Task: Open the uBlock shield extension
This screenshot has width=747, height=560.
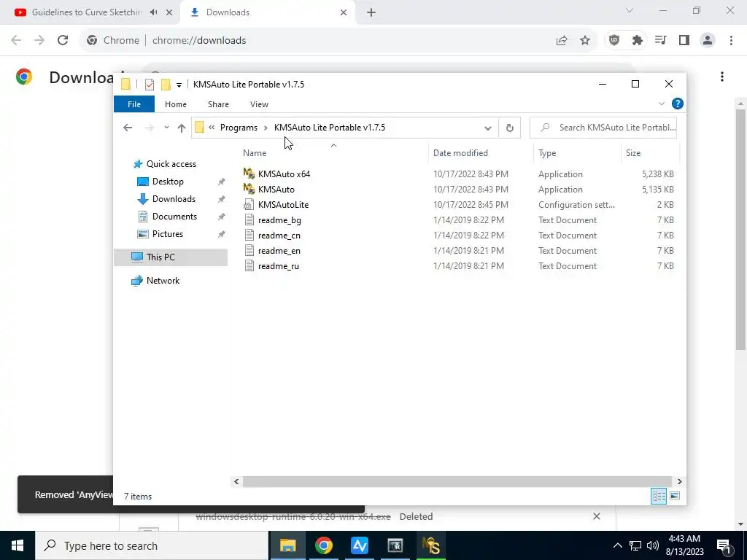Action: [x=614, y=41]
